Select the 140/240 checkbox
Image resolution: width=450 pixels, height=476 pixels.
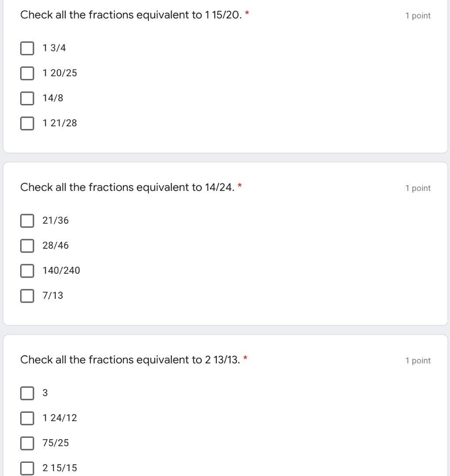27,271
